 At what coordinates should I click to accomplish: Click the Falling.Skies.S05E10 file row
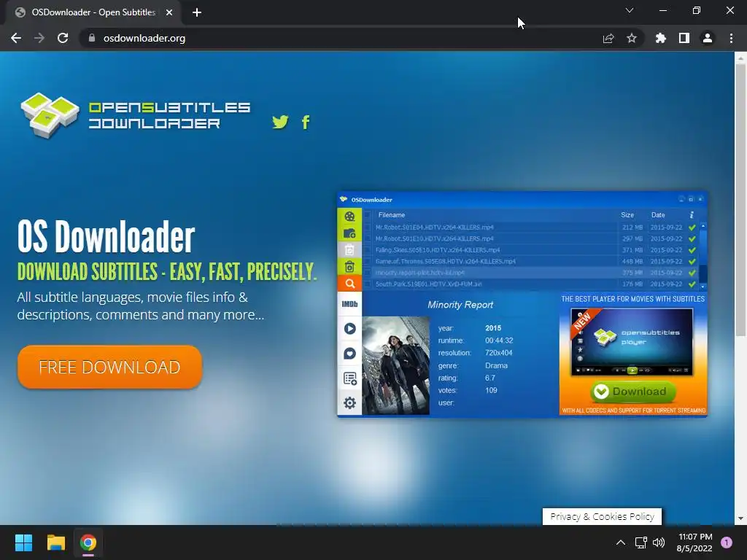pyautogui.click(x=531, y=250)
